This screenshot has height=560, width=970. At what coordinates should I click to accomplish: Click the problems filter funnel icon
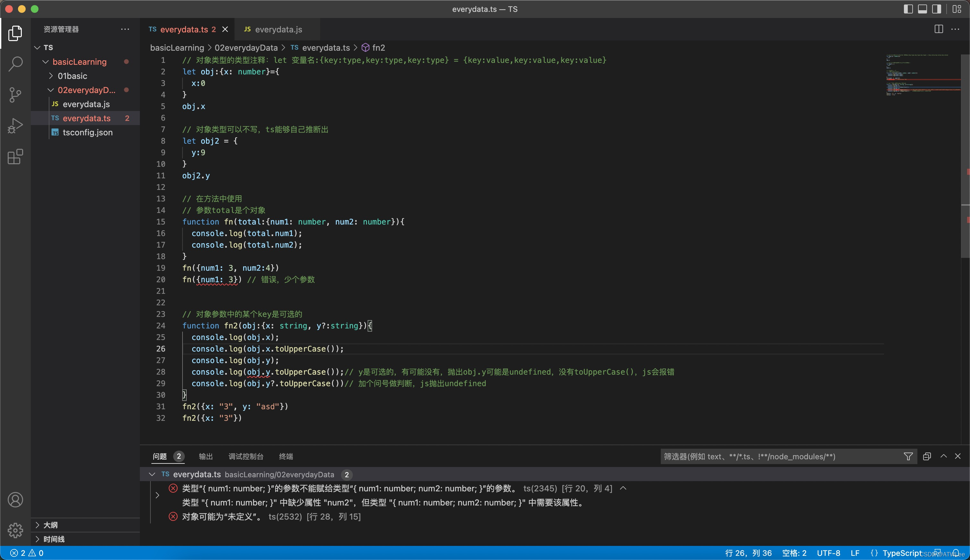908,456
